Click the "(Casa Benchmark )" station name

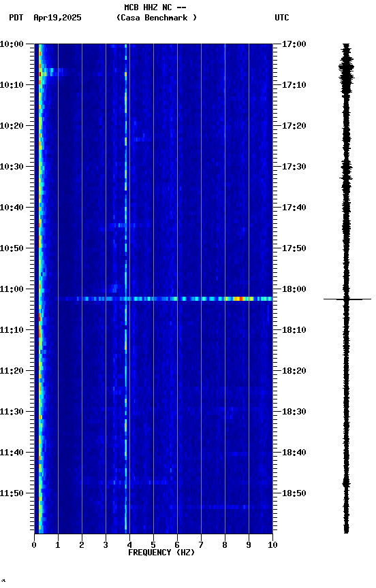[157, 18]
